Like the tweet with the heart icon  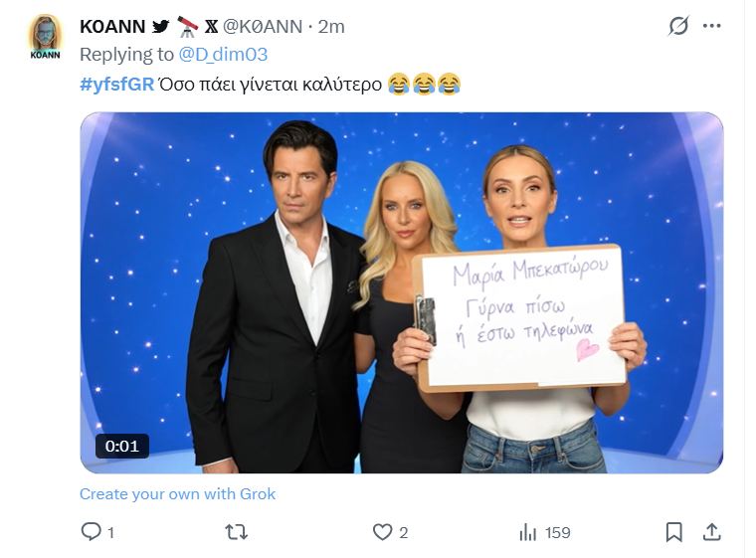point(383,533)
